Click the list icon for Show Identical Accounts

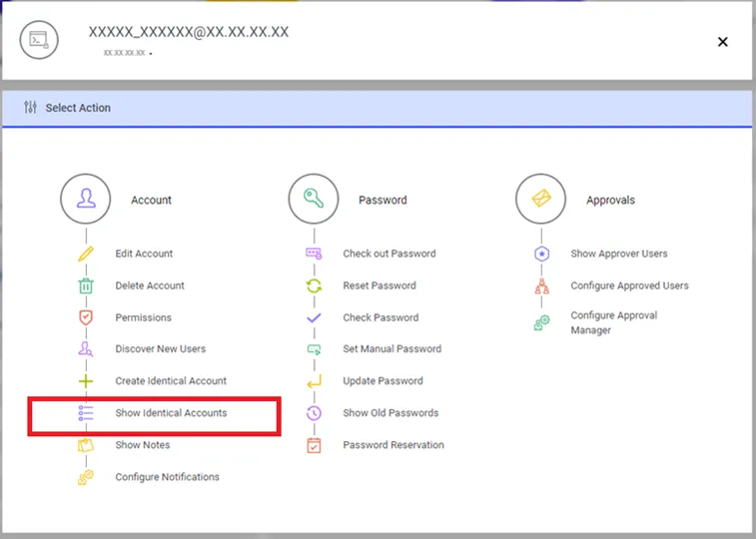click(x=86, y=413)
